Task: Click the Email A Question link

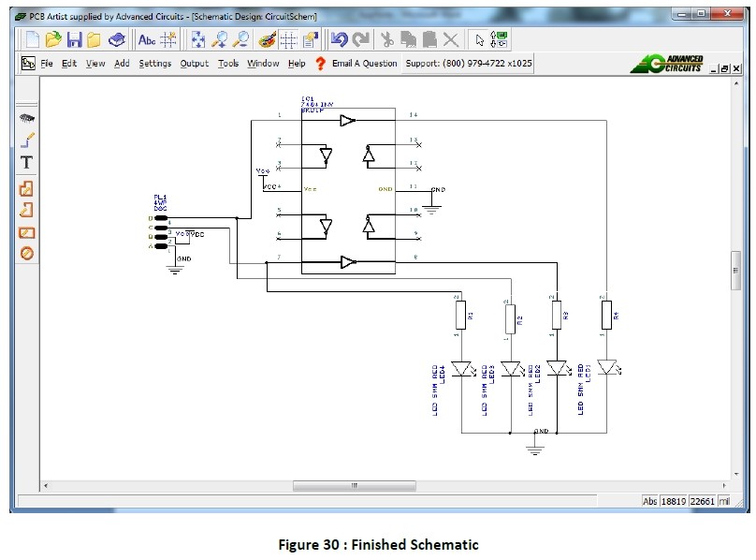Action: tap(364, 64)
